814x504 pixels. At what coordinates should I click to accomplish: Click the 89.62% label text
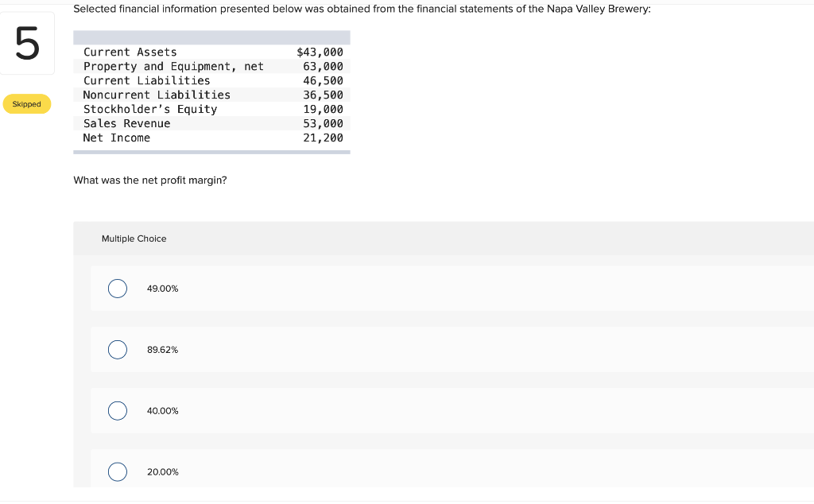click(162, 350)
